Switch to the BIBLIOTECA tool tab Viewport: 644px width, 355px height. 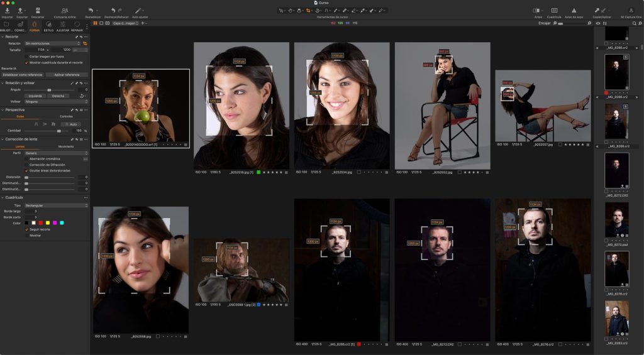click(x=6, y=26)
